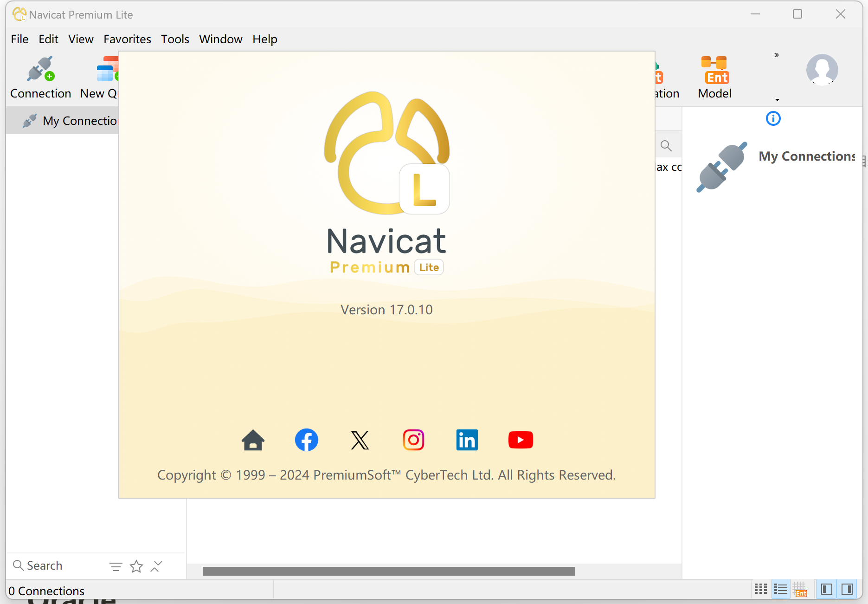Open the X (Twitter) icon link

360,440
